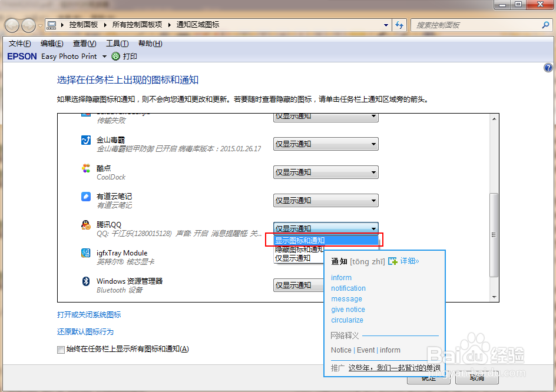Click the 有道云笔记 app icon
Image resolution: width=556 pixels, height=392 pixels.
(85, 197)
